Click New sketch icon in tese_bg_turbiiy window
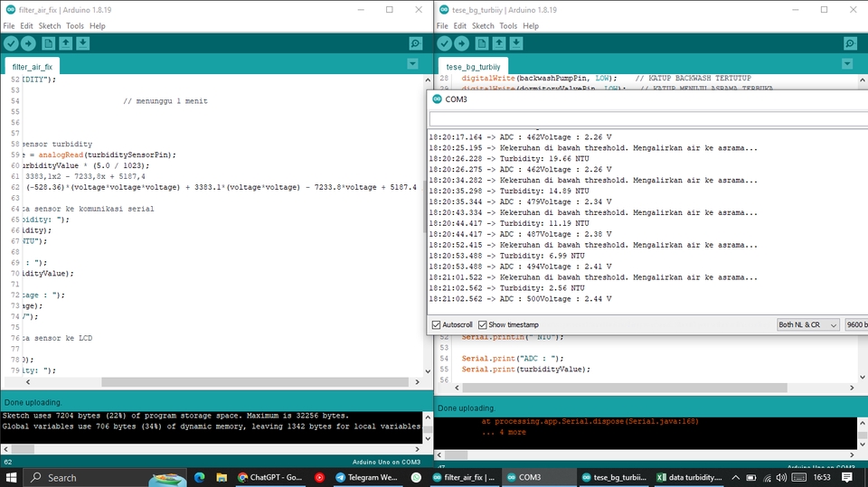The width and height of the screenshot is (868, 487). [482, 43]
